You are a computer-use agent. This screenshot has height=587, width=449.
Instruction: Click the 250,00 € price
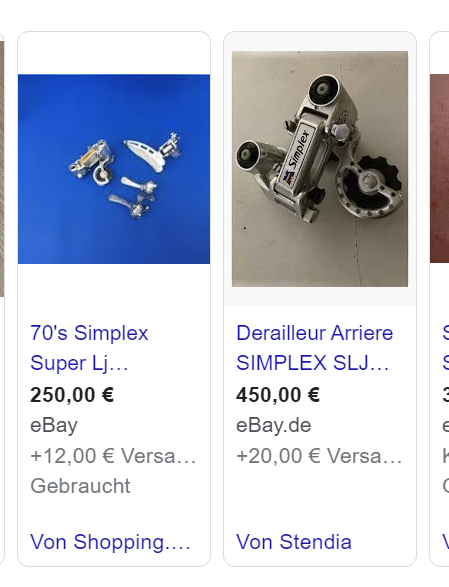pyautogui.click(x=72, y=395)
